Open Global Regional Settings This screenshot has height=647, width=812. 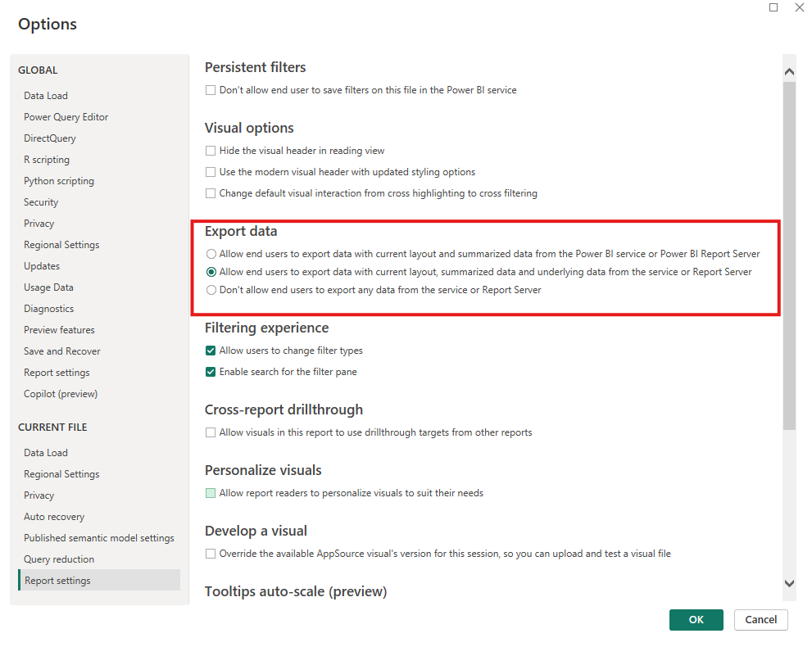61,244
